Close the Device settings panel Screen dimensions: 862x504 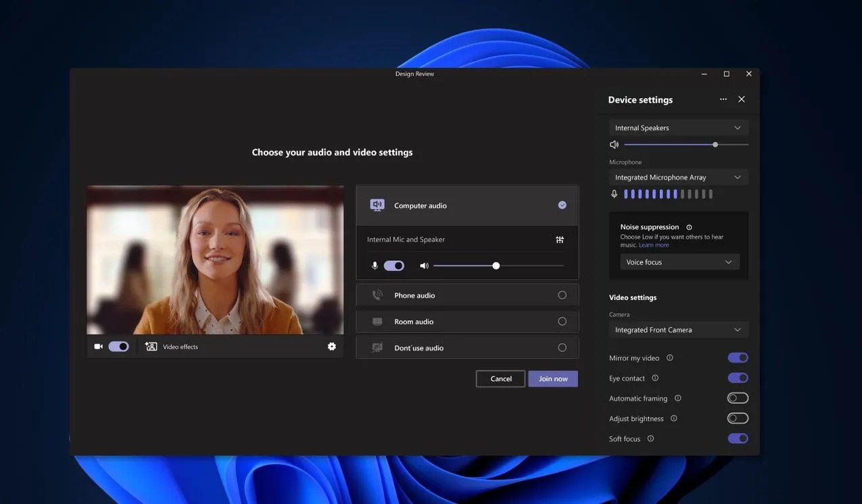click(x=742, y=99)
